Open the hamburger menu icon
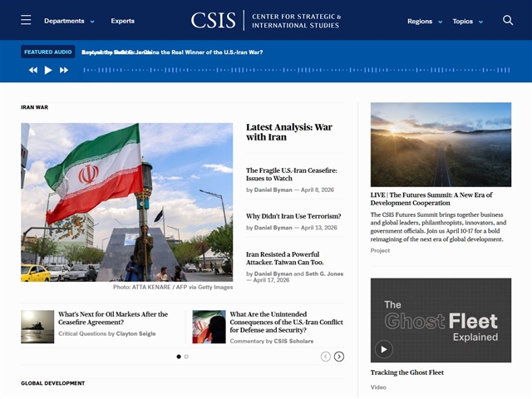This screenshot has width=532, height=399. [x=26, y=20]
